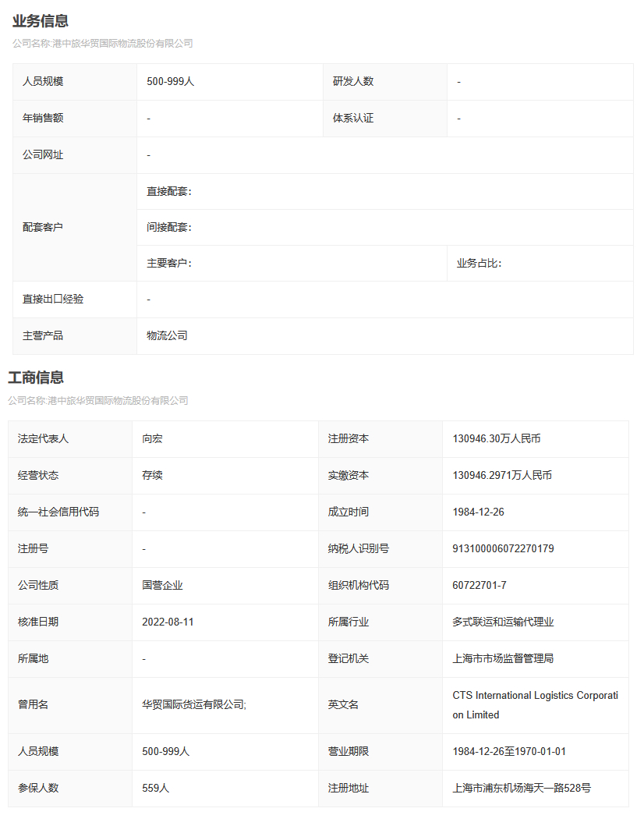Click the 曾用名 label
Screen dimensions: 644x819
(33, 704)
